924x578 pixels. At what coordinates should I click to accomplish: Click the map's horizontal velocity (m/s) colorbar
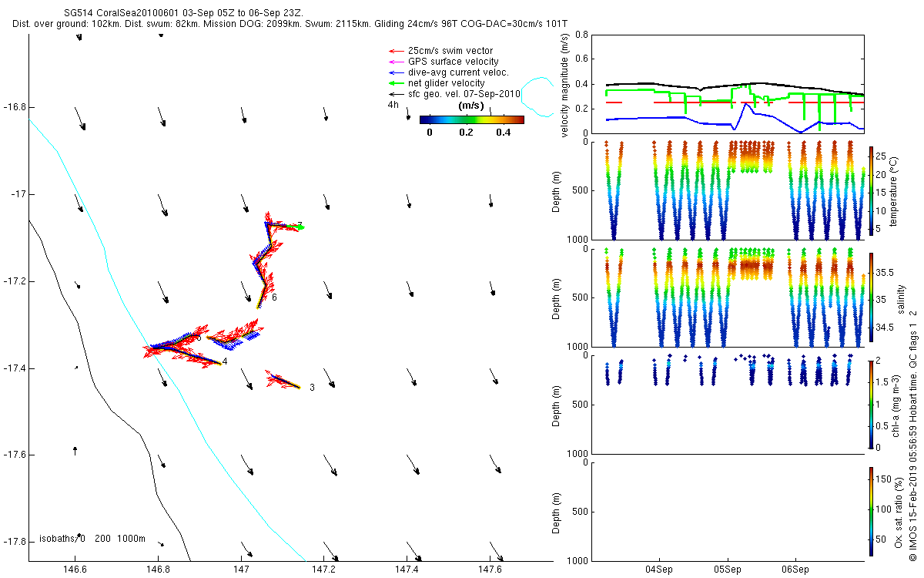pos(471,119)
